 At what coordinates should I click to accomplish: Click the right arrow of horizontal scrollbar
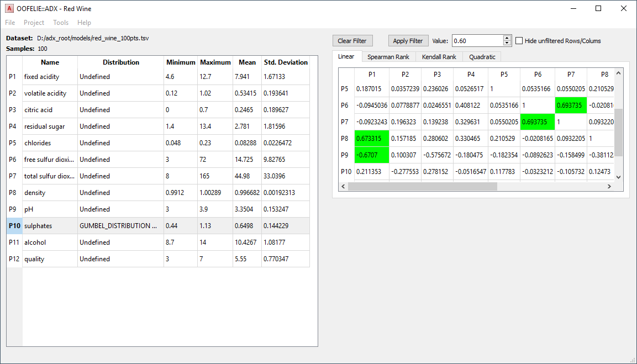pos(609,186)
